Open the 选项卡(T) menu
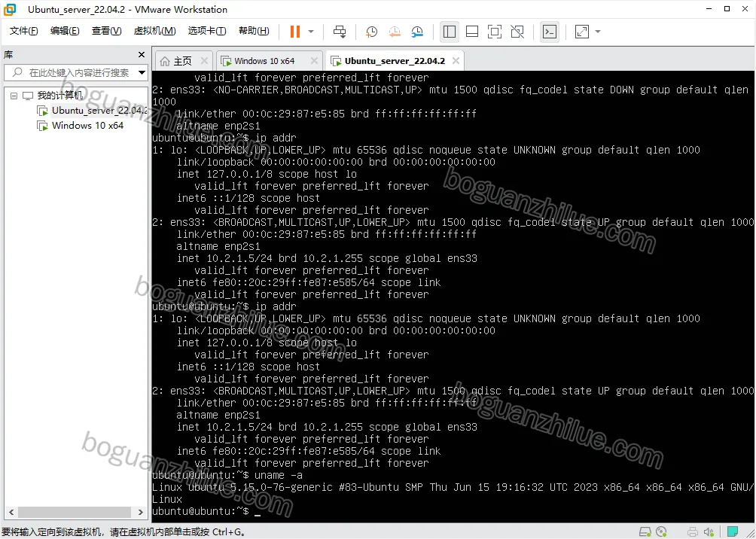 point(207,31)
